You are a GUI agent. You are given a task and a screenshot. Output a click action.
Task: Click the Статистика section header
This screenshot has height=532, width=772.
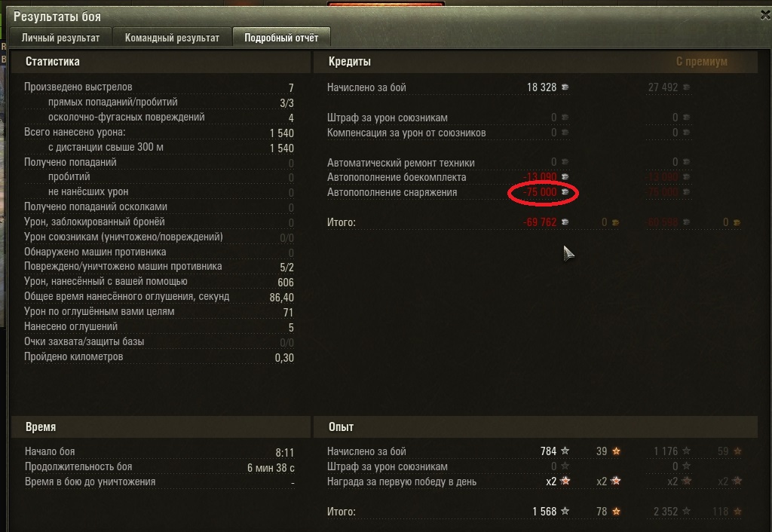(x=52, y=62)
